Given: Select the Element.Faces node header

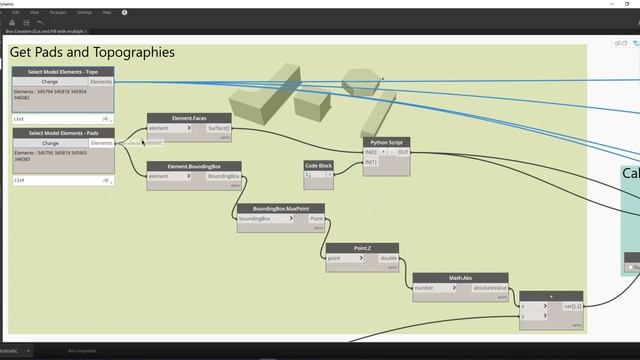Looking at the screenshot, I should [189, 118].
